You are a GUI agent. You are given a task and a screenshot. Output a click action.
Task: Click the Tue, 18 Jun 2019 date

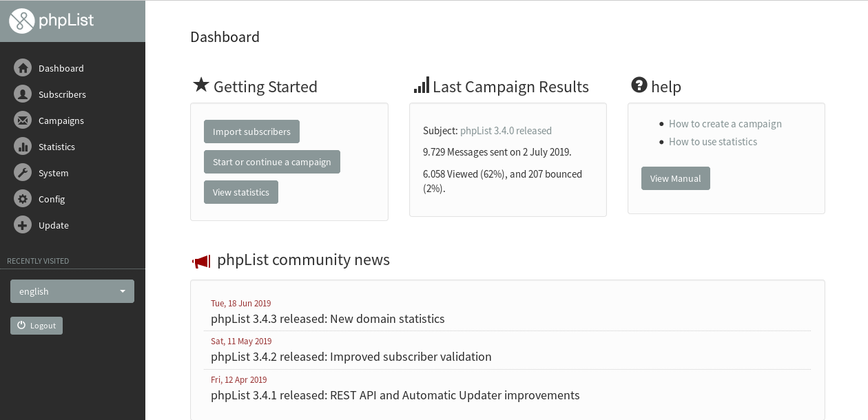click(241, 303)
